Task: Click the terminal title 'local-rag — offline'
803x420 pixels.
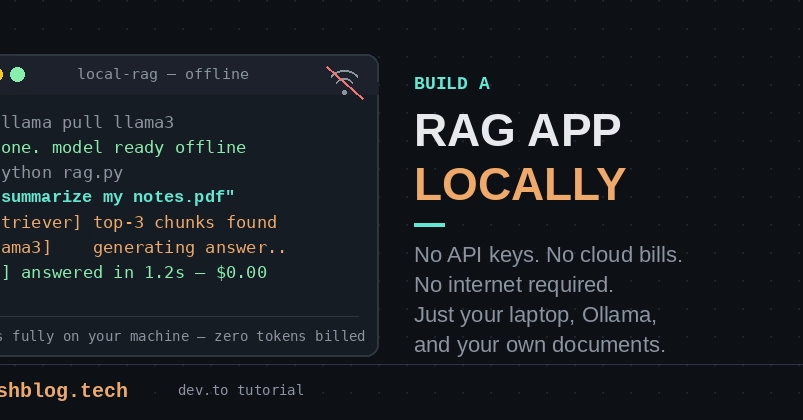Action: click(163, 74)
